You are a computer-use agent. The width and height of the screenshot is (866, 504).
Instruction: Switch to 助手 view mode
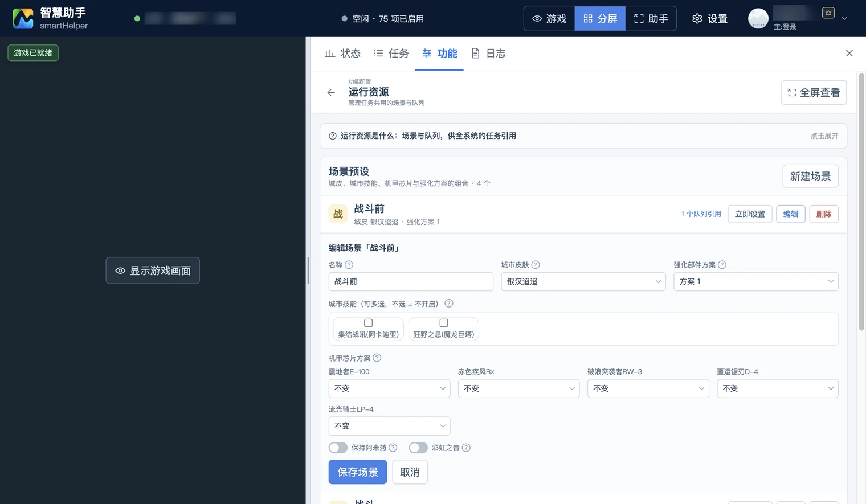pos(651,19)
